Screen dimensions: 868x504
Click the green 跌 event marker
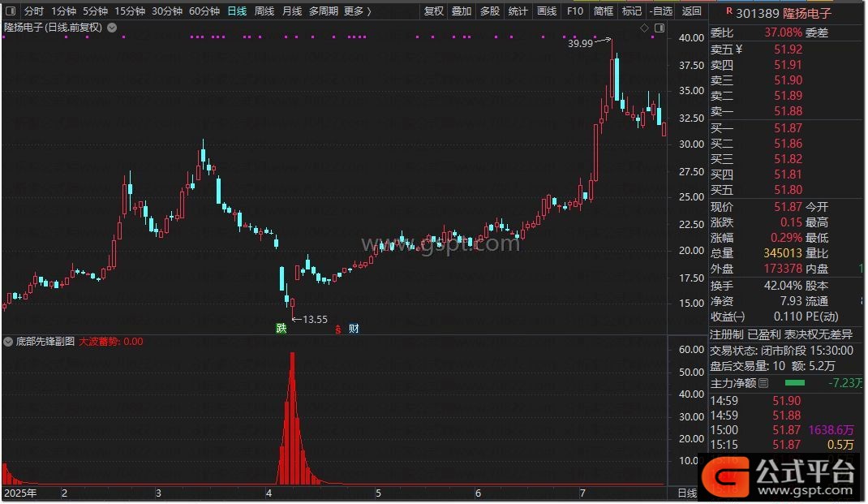point(281,329)
